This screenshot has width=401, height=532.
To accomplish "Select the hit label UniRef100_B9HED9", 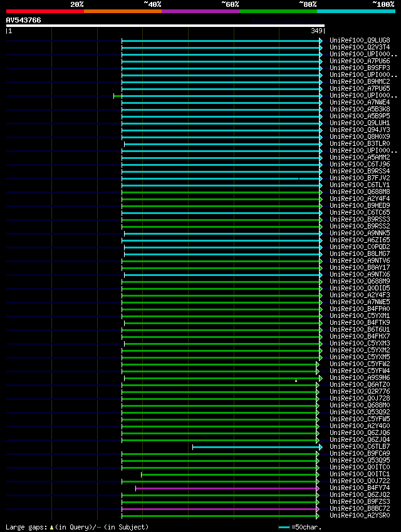I will tap(360, 206).
